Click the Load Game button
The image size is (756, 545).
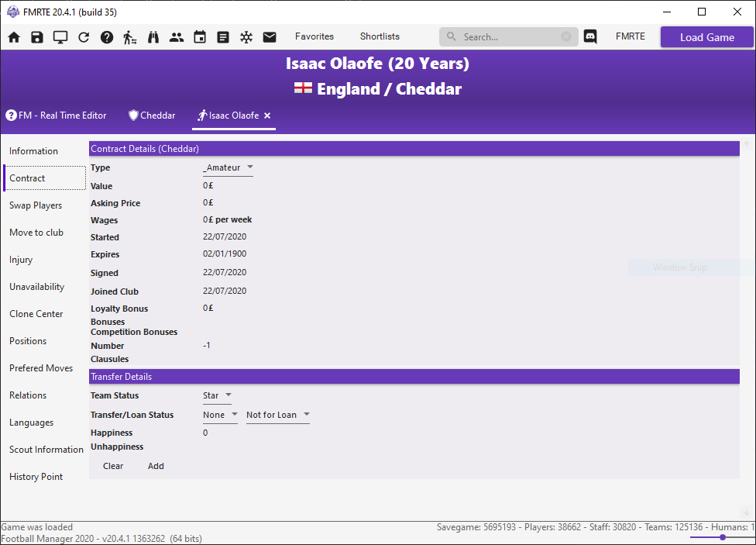707,37
